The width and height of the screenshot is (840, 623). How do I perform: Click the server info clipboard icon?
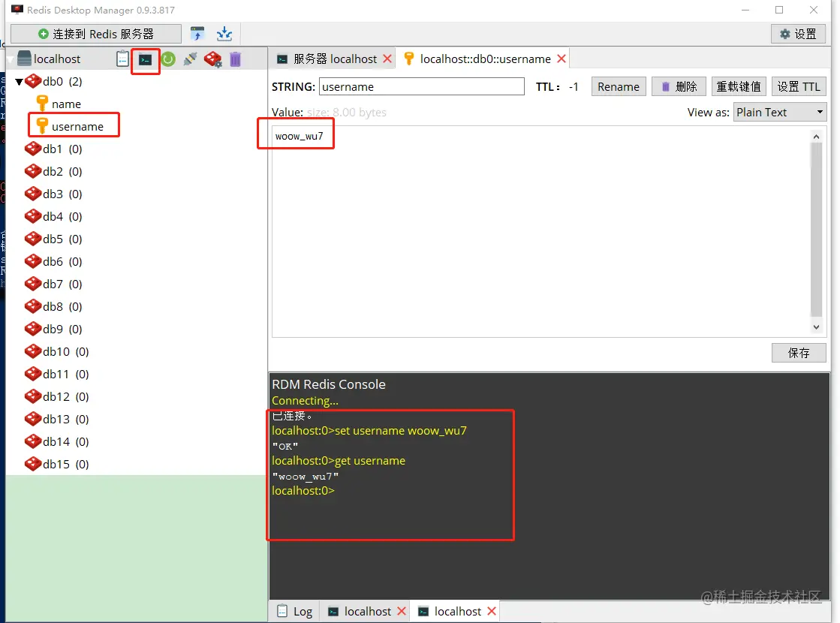(x=122, y=59)
